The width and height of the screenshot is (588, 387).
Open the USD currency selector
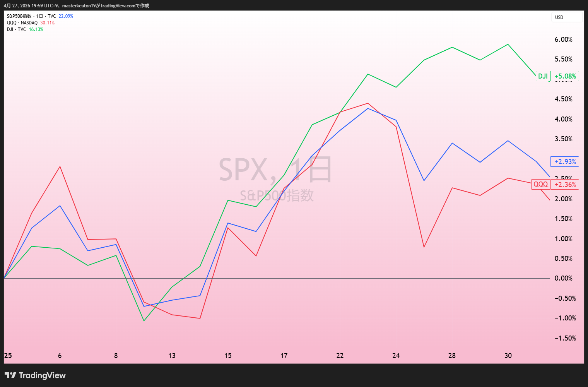coord(567,17)
